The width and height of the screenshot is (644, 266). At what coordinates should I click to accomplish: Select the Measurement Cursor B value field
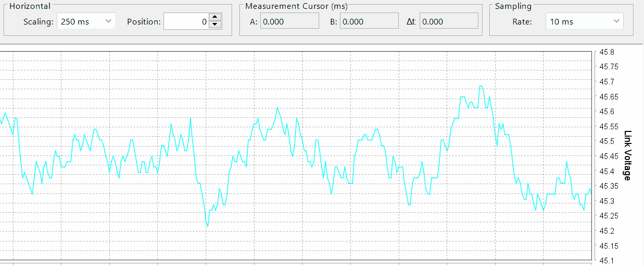(369, 21)
